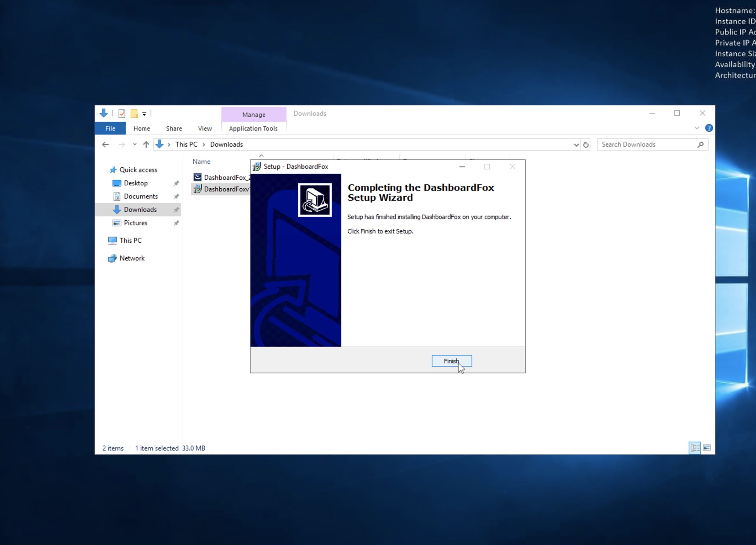Open Pictures in navigation pane
This screenshot has width=756, height=545.
pyautogui.click(x=135, y=223)
